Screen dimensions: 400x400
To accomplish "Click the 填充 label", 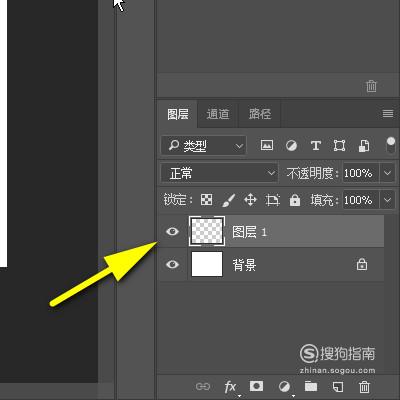I will tap(324, 200).
